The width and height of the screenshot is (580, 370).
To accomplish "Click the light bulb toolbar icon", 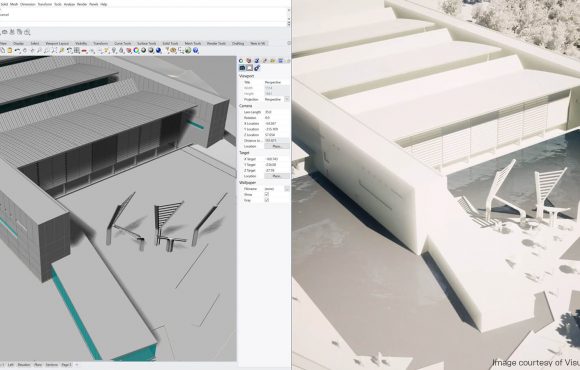I will coord(113,50).
